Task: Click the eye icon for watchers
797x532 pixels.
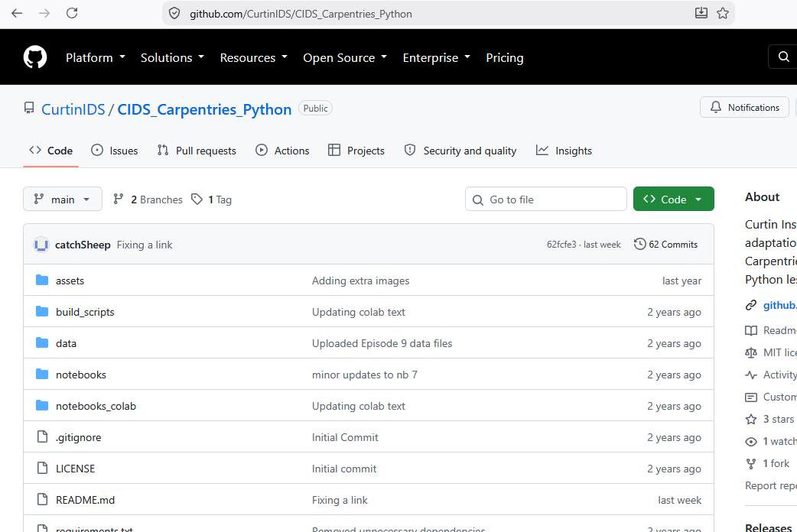Action: point(751,442)
